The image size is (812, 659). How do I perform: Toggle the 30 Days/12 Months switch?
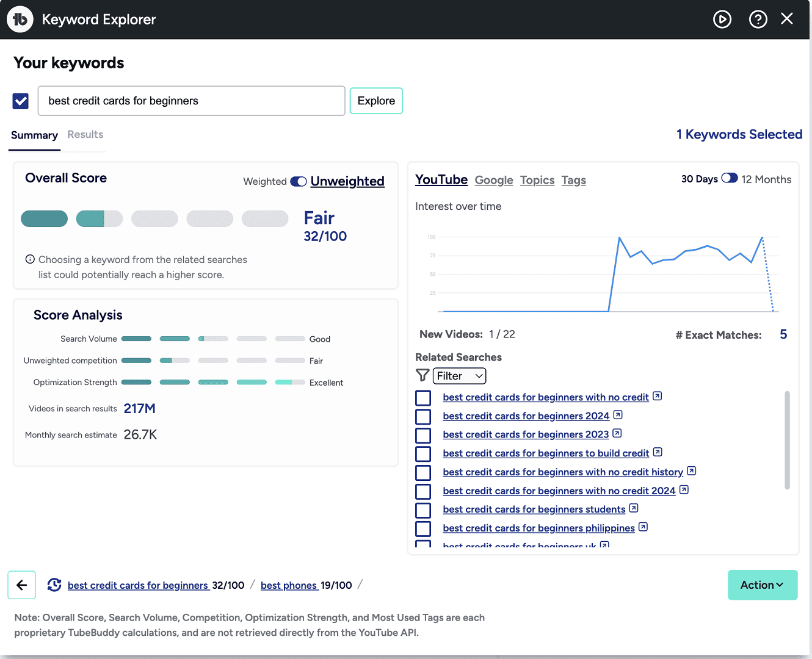730,178
